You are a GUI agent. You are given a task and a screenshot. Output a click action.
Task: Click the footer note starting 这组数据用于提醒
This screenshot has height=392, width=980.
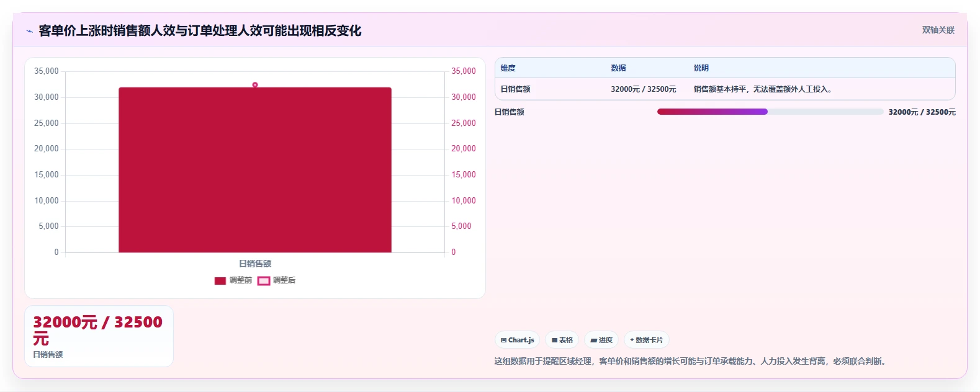click(690, 361)
